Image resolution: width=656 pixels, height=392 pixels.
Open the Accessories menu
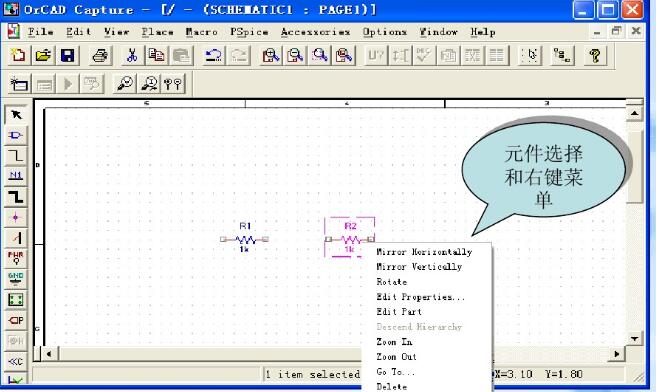pos(315,32)
